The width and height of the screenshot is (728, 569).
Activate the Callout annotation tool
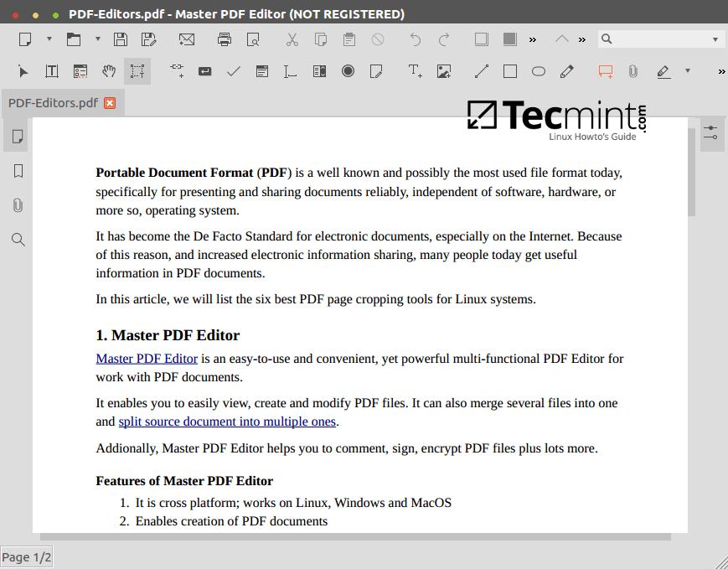605,71
